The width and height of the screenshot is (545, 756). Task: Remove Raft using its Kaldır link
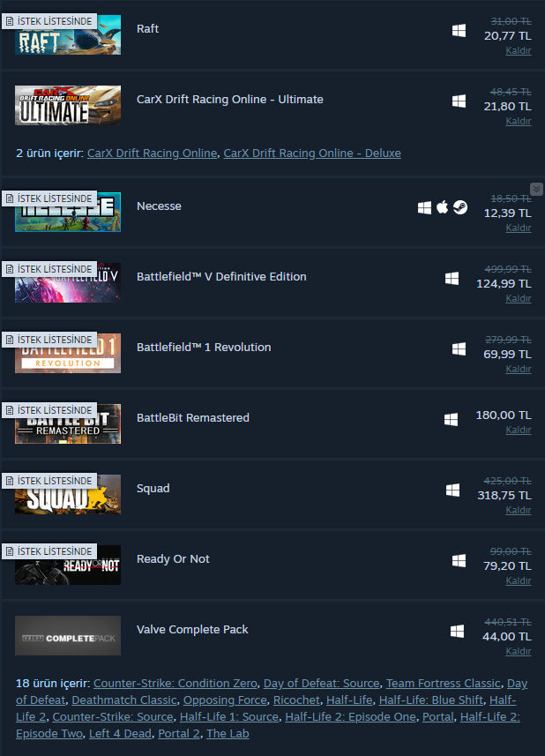519,50
